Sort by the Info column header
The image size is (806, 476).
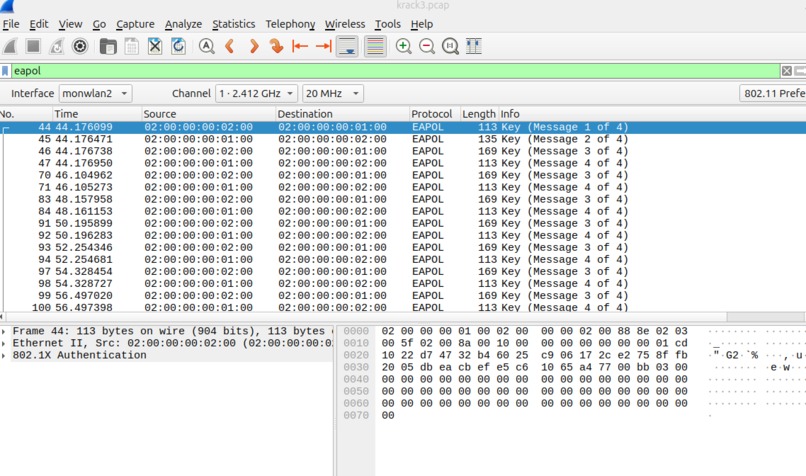[x=652, y=114]
